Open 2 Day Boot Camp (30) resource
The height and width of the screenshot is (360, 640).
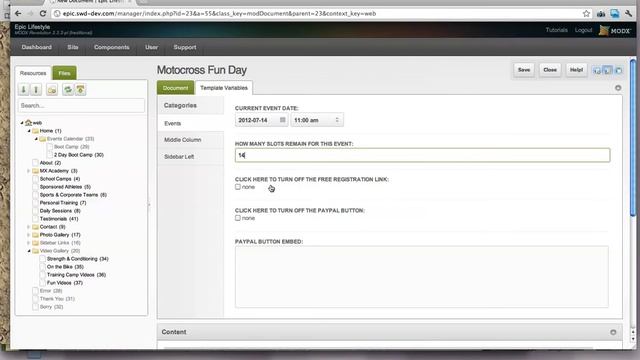79,155
